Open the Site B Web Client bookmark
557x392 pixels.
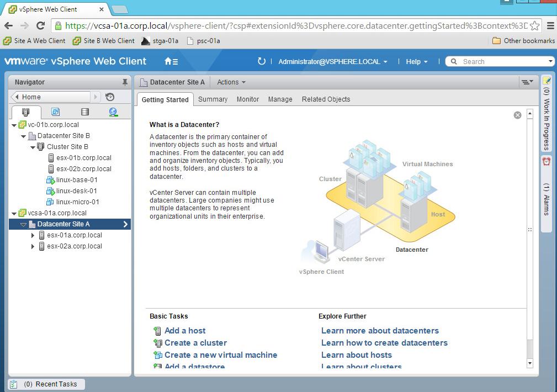(x=104, y=41)
